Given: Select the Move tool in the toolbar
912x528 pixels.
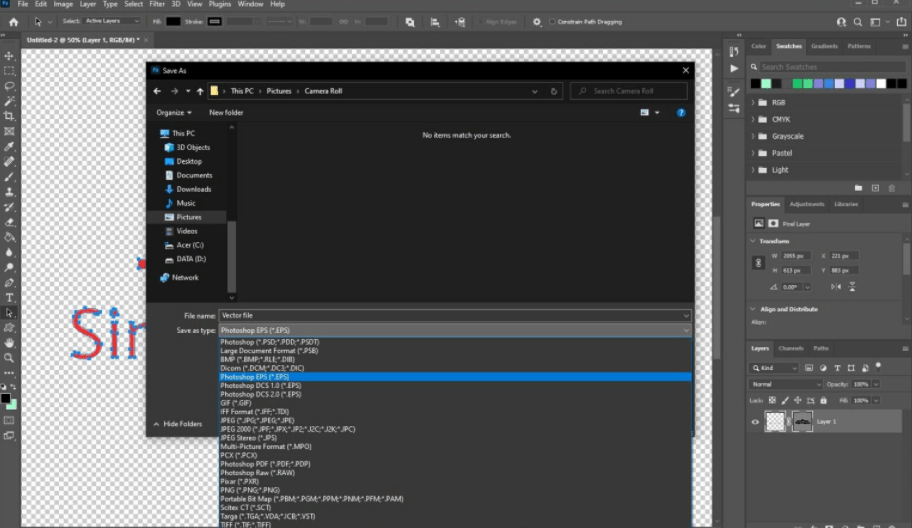Looking at the screenshot, I should pos(9,56).
